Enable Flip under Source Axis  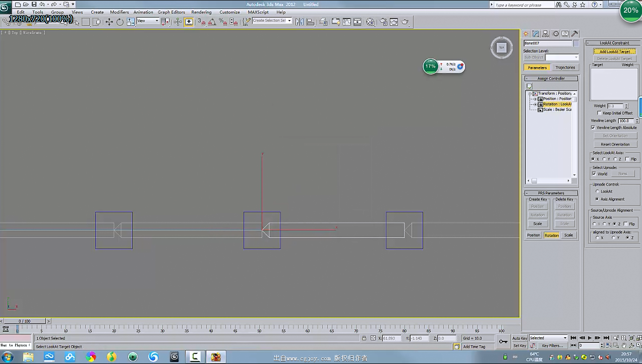tap(626, 224)
